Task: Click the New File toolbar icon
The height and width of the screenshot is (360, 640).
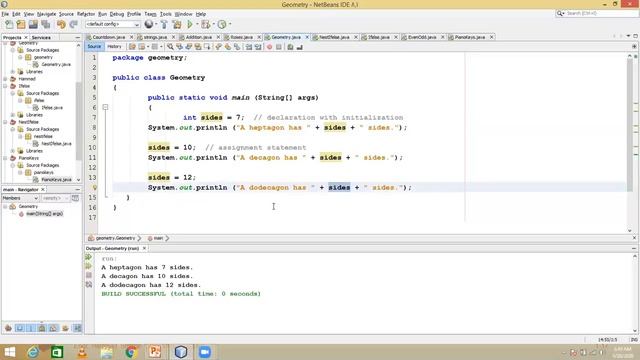Action: pos(9,24)
